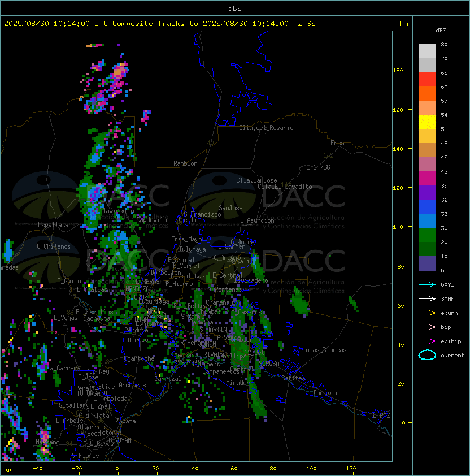Click the 'Encon' map label
The image size is (470, 476).
[x=339, y=143]
